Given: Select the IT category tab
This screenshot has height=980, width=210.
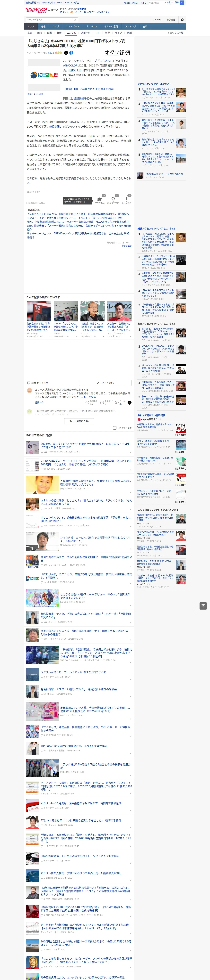Looking at the screenshot, I should (x=98, y=33).
